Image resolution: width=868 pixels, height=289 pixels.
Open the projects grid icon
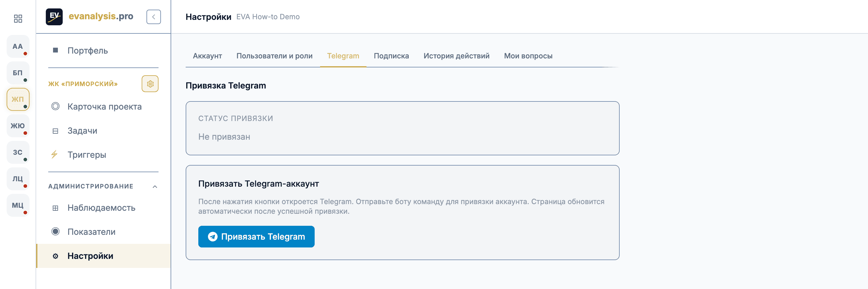(18, 18)
